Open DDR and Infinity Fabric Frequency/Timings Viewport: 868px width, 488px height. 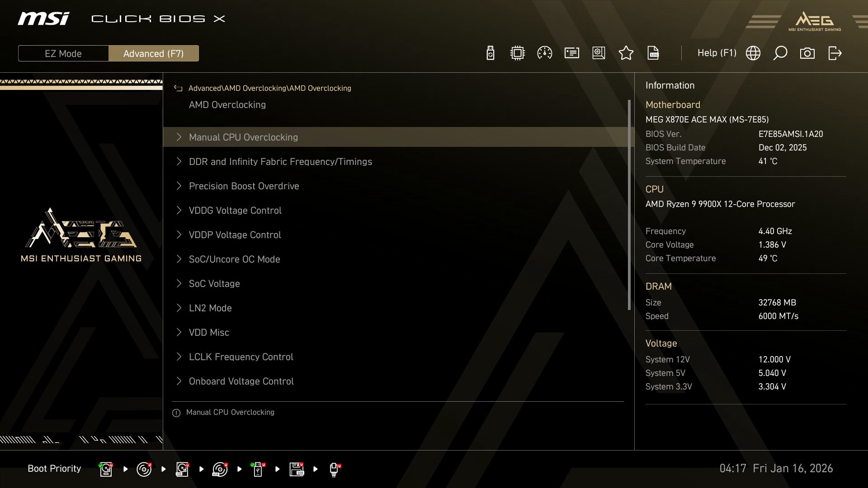coord(280,161)
